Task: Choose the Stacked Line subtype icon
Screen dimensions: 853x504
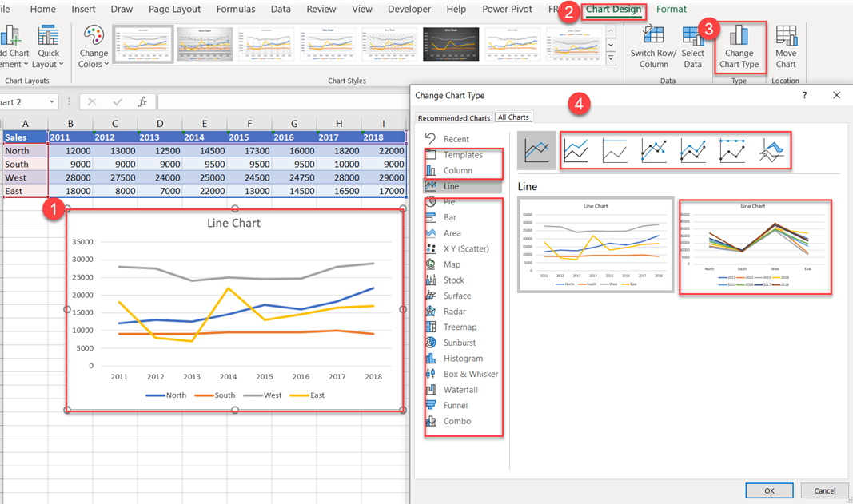Action: pos(576,151)
